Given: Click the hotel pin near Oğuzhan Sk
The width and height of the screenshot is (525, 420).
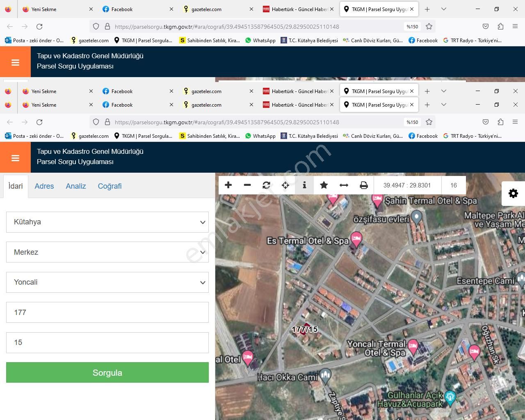Looking at the screenshot, I should (474, 352).
